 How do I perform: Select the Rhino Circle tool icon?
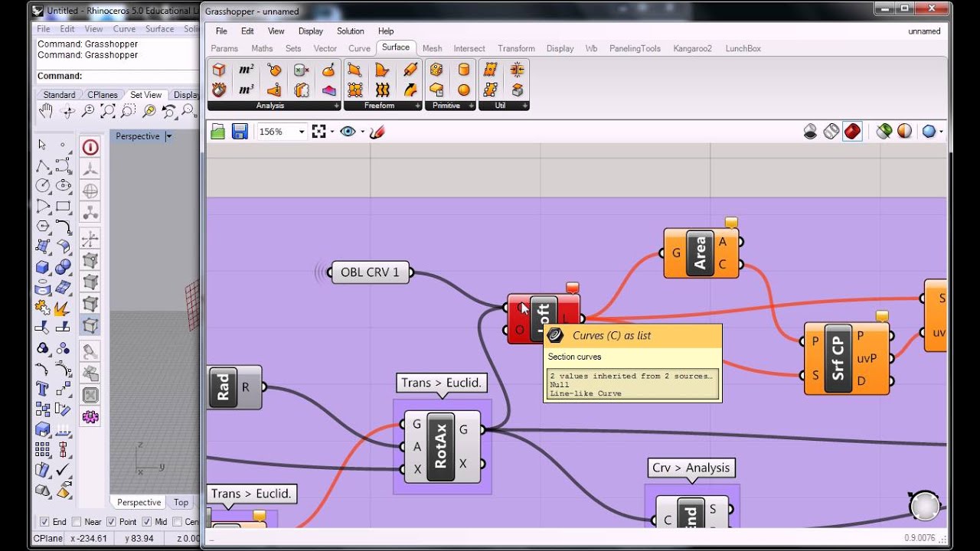point(43,186)
